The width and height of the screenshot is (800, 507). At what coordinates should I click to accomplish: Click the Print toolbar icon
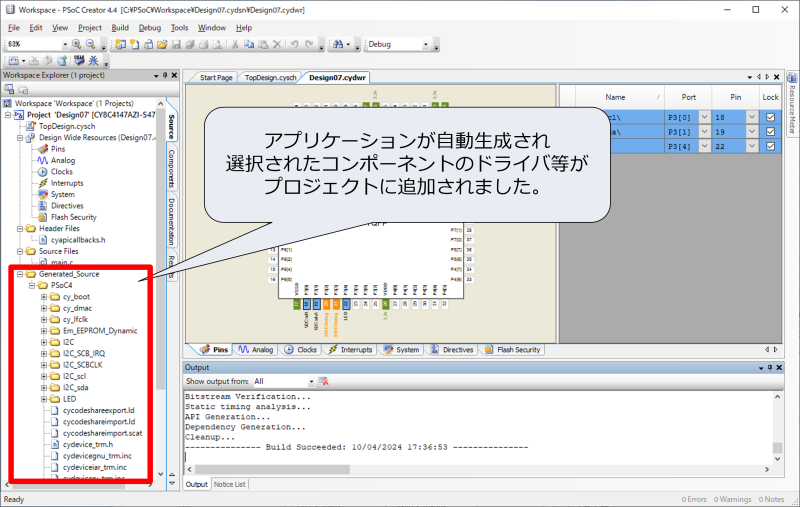point(204,44)
